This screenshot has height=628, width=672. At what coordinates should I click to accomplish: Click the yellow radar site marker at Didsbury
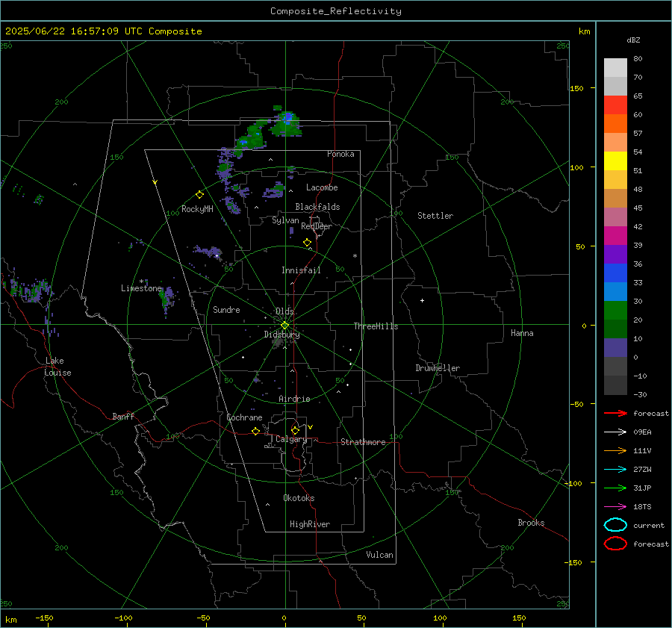(x=284, y=326)
